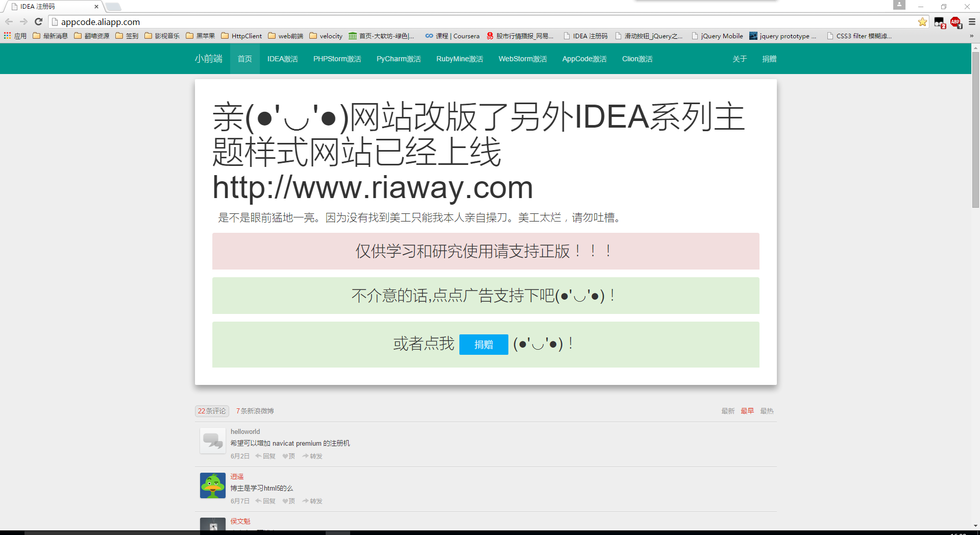Viewport: 980px width, 535px height.
Task: Sort comments by 最新
Action: tap(728, 411)
